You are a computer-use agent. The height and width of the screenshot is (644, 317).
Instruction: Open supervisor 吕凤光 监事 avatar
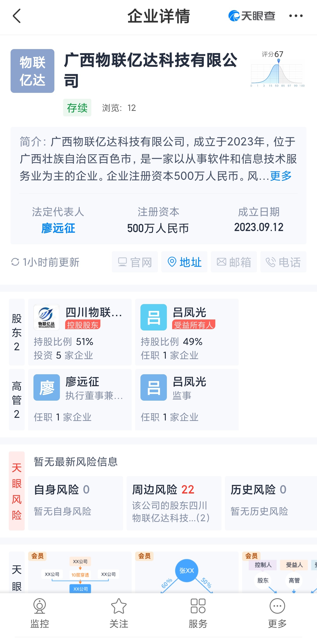tap(154, 387)
